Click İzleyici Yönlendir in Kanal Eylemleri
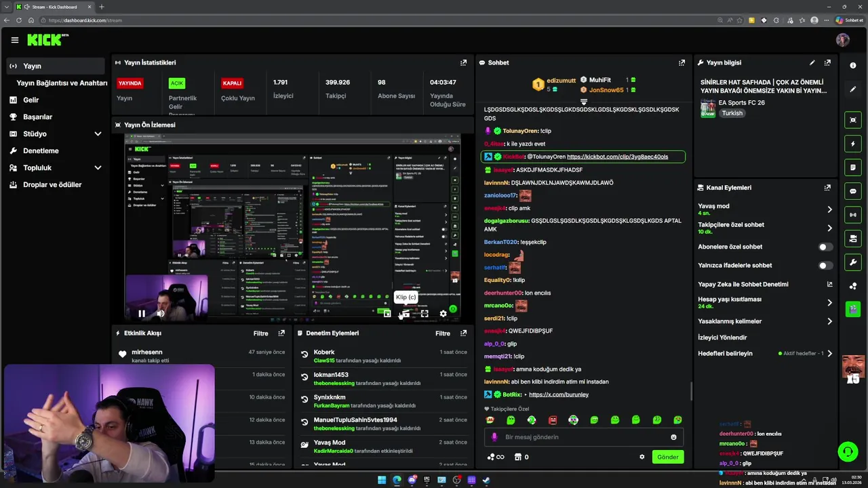Screen dimensions: 868x488 click(722, 338)
